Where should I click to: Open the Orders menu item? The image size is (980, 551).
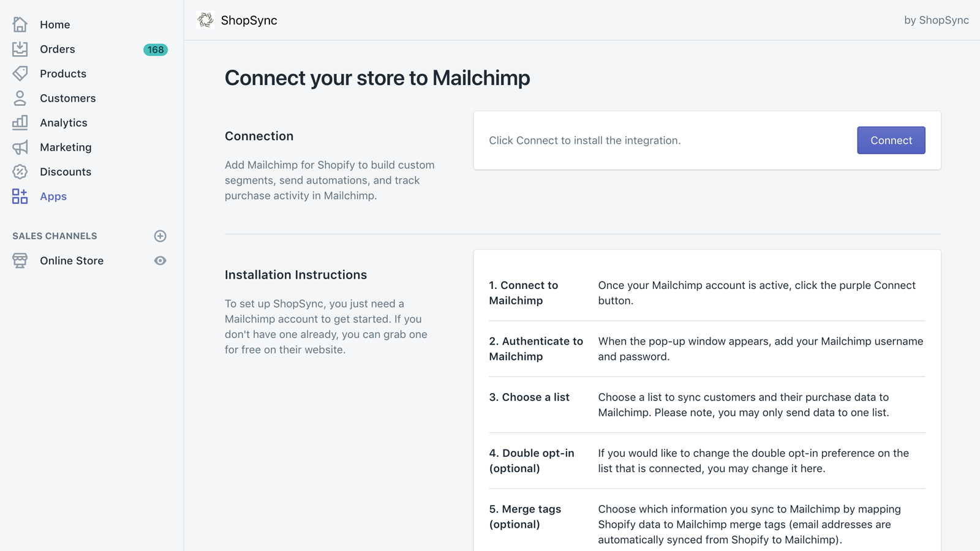pos(58,49)
